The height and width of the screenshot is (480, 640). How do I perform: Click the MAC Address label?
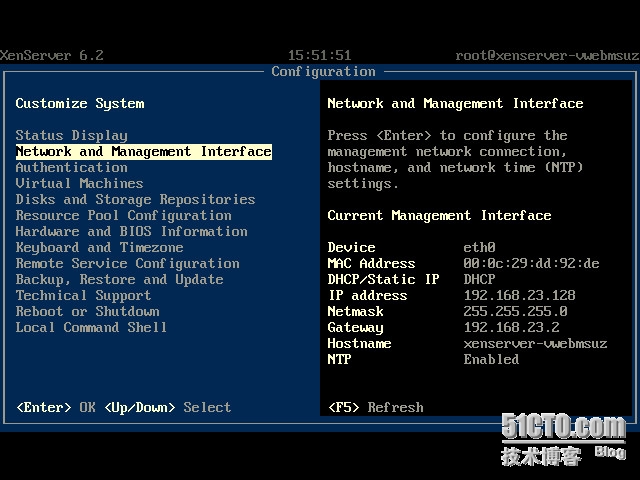(x=371, y=263)
